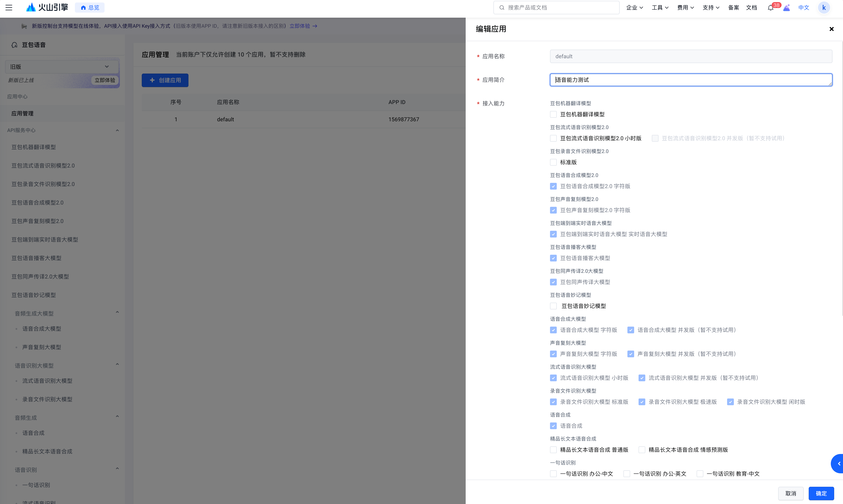843x504 pixels.
Task: Open the 旧版 version dropdown
Action: [x=62, y=67]
